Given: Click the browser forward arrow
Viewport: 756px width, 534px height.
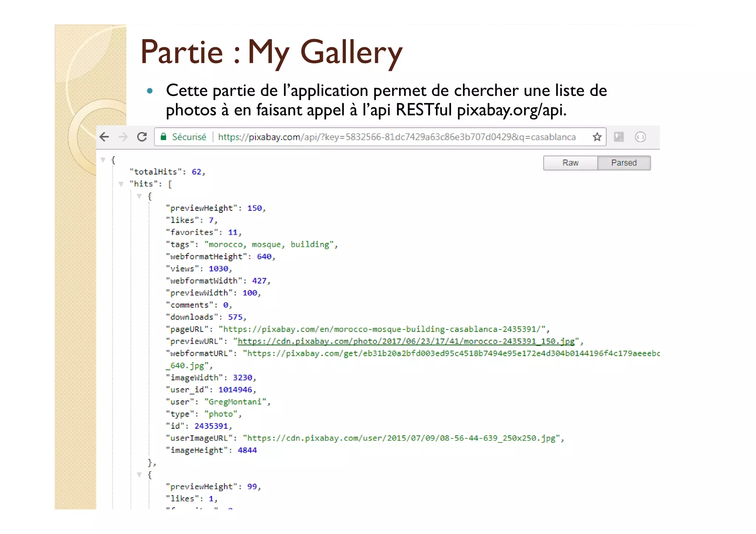Looking at the screenshot, I should pos(123,137).
